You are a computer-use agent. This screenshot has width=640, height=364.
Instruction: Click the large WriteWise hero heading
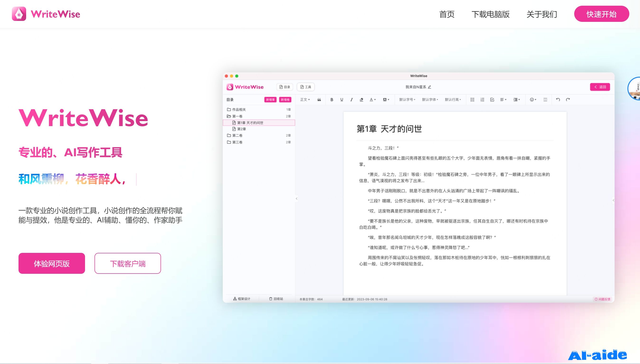coord(83,118)
